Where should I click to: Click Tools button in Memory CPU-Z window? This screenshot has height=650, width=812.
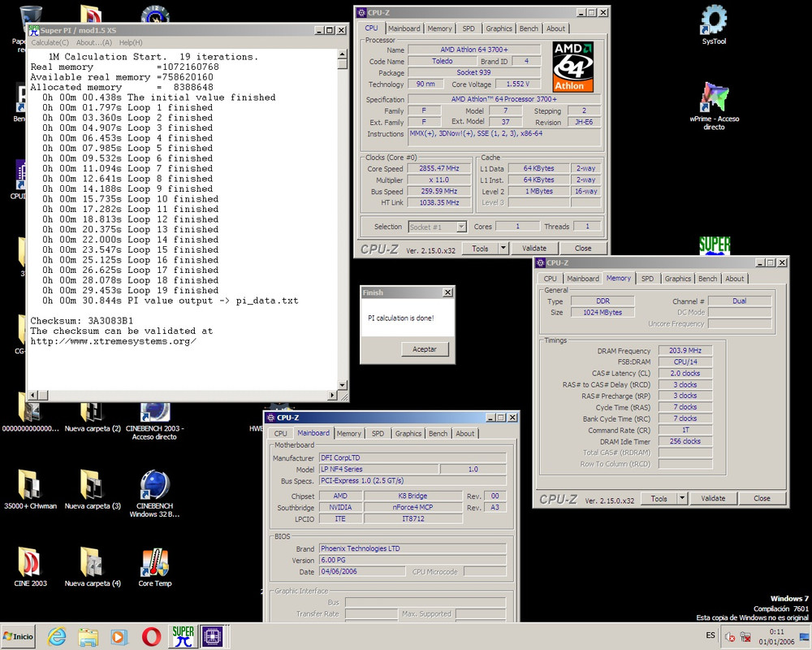[x=659, y=499]
